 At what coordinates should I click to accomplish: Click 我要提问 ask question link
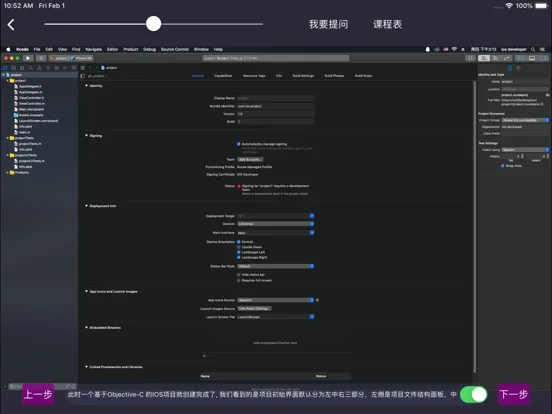[x=328, y=24]
